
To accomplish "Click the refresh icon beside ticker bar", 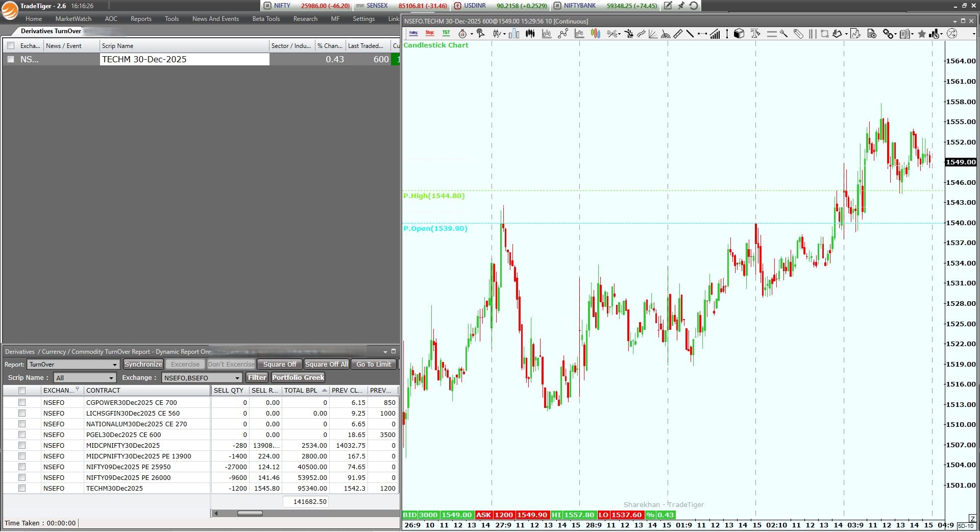I will tap(694, 6).
